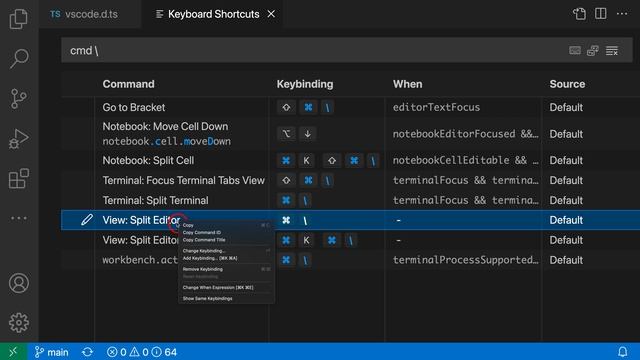Click the Source column header
Image resolution: width=640 pixels, height=360 pixels.
click(x=567, y=84)
